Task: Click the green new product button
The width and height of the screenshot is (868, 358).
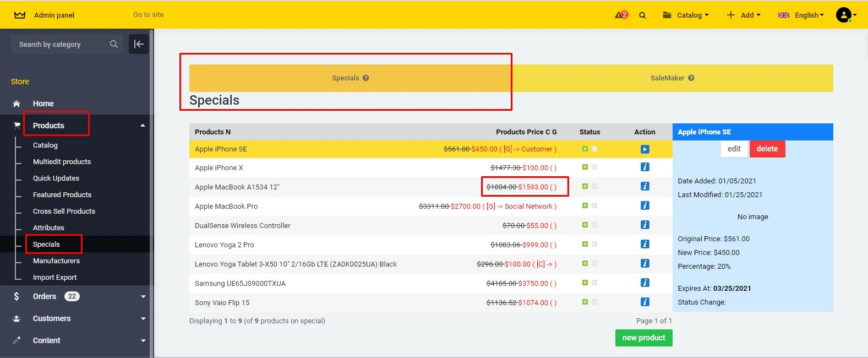Action: 643,338
